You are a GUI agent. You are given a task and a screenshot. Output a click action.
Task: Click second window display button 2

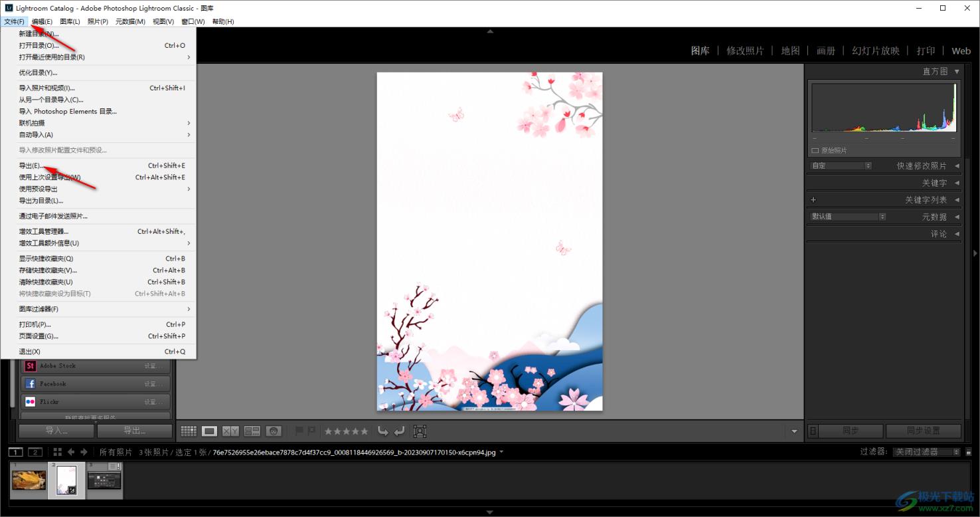pos(35,452)
